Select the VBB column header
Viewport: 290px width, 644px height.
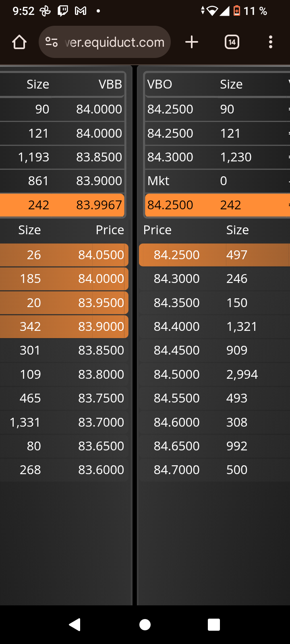(x=110, y=84)
